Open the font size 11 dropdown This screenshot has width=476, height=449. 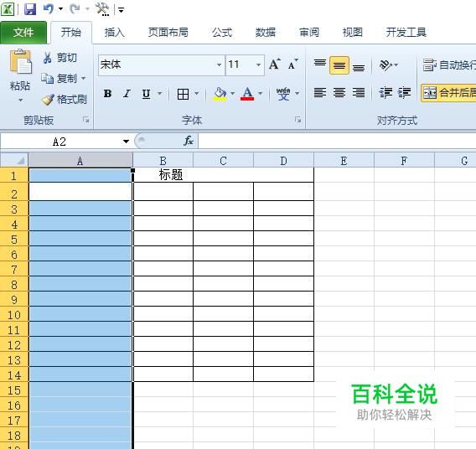click(x=258, y=65)
